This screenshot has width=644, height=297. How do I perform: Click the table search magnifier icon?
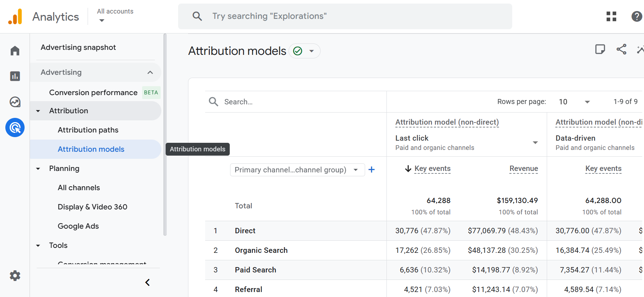coord(214,102)
